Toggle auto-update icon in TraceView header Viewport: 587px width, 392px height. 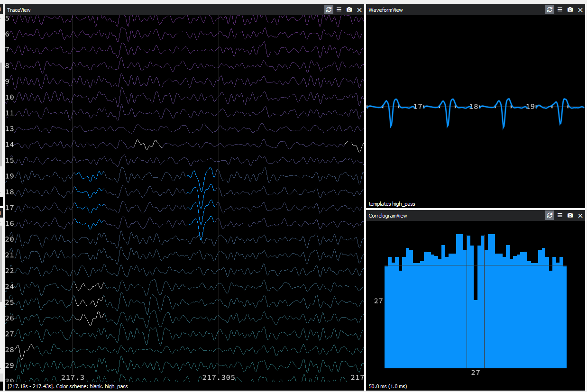(x=329, y=9)
